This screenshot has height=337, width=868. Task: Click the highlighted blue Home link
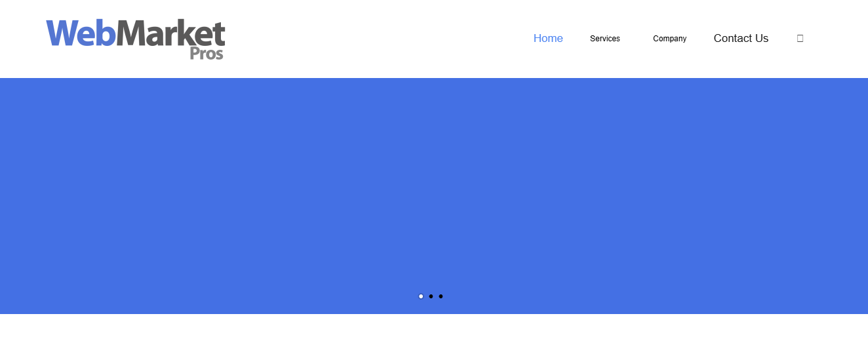pyautogui.click(x=548, y=39)
